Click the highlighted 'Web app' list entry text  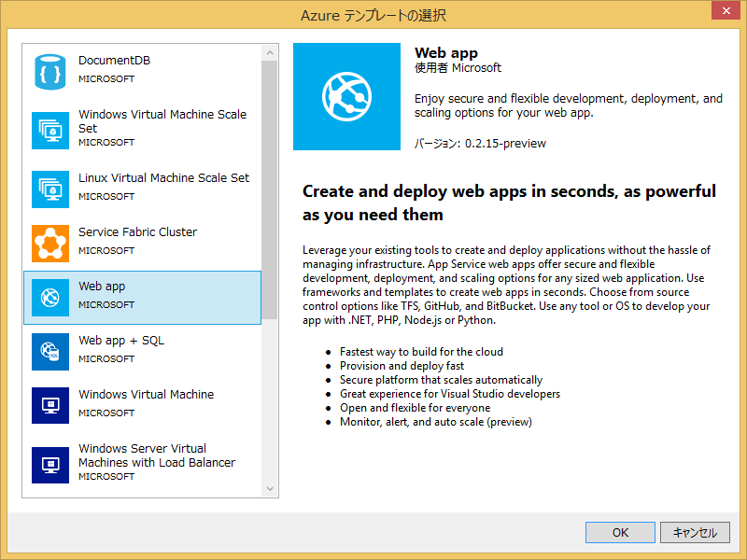pos(102,287)
